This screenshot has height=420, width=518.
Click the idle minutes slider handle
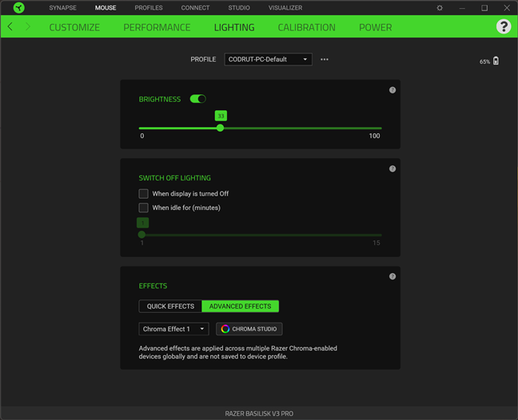141,235
